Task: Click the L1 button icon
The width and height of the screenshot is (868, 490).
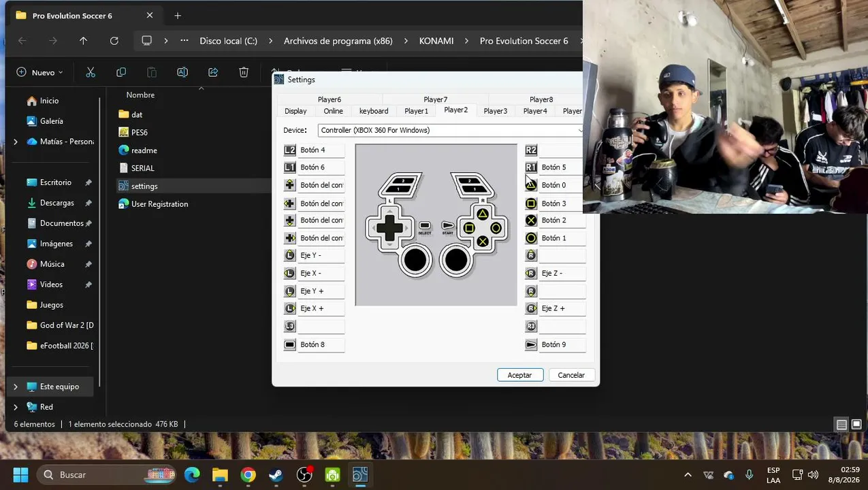Action: [290, 167]
